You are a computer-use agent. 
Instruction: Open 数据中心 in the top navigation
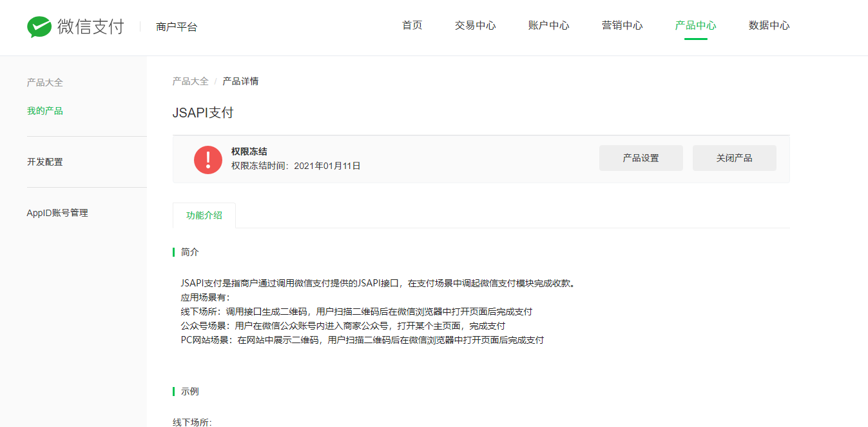(x=769, y=26)
